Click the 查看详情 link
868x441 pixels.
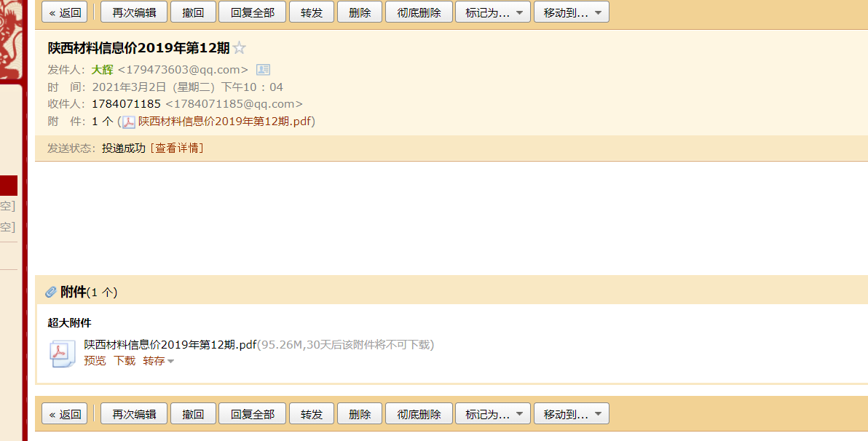click(x=177, y=148)
